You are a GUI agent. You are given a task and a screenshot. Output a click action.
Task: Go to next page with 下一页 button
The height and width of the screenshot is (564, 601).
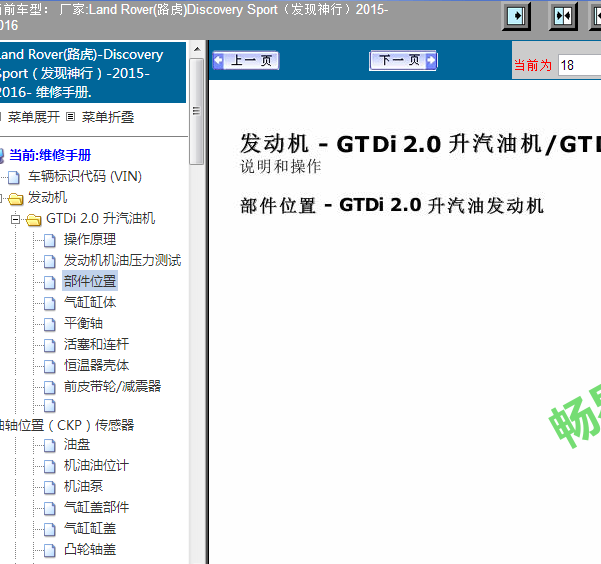(x=403, y=60)
